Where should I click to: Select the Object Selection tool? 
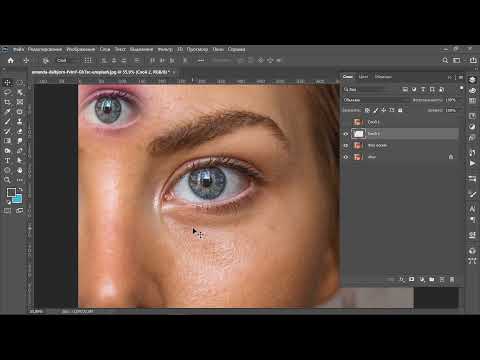coord(20,92)
